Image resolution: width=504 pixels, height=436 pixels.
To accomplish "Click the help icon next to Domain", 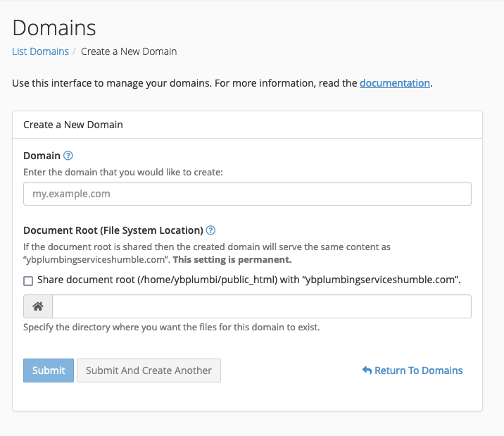I will tap(68, 156).
